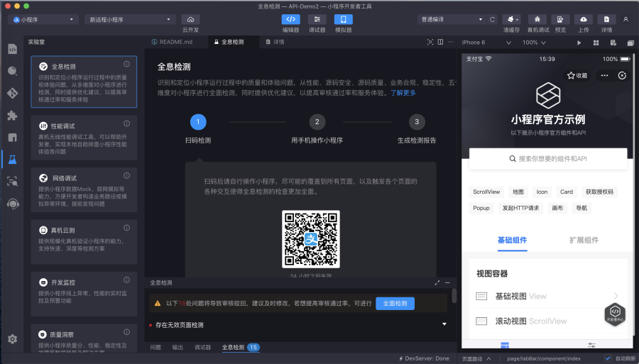This screenshot has height=364, width=639.
Task: Select the 发起HTTP请求 tag in simulator
Action: 520,208
